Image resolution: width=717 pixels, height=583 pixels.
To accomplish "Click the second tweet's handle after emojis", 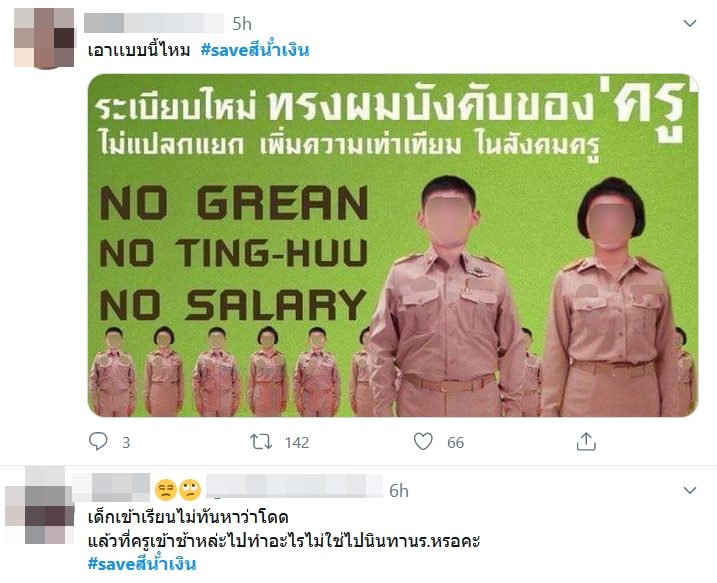I will [294, 487].
